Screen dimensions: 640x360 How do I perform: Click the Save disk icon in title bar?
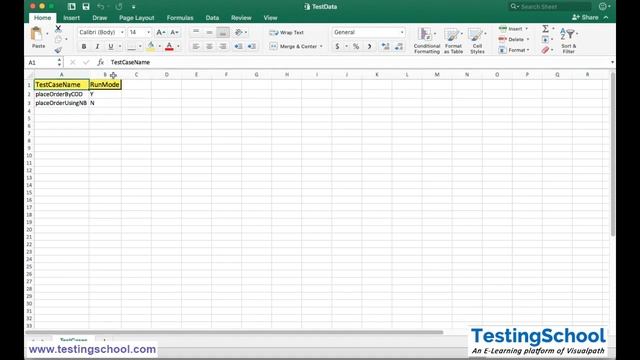[86, 7]
